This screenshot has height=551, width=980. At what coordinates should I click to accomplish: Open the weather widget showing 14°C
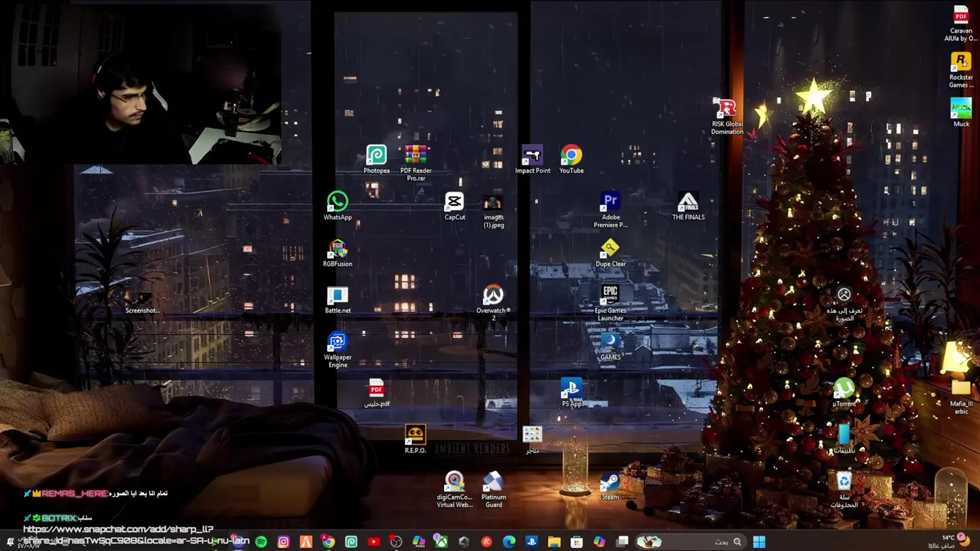(x=948, y=542)
